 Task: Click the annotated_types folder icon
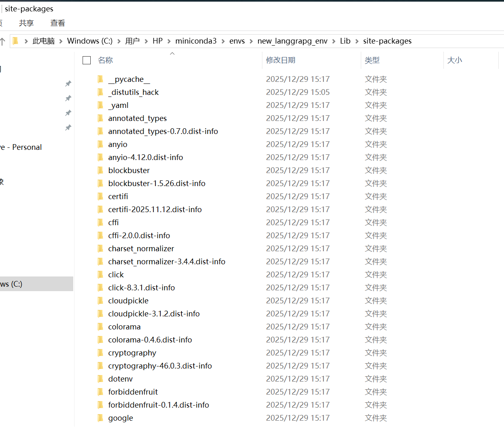pyautogui.click(x=100, y=118)
